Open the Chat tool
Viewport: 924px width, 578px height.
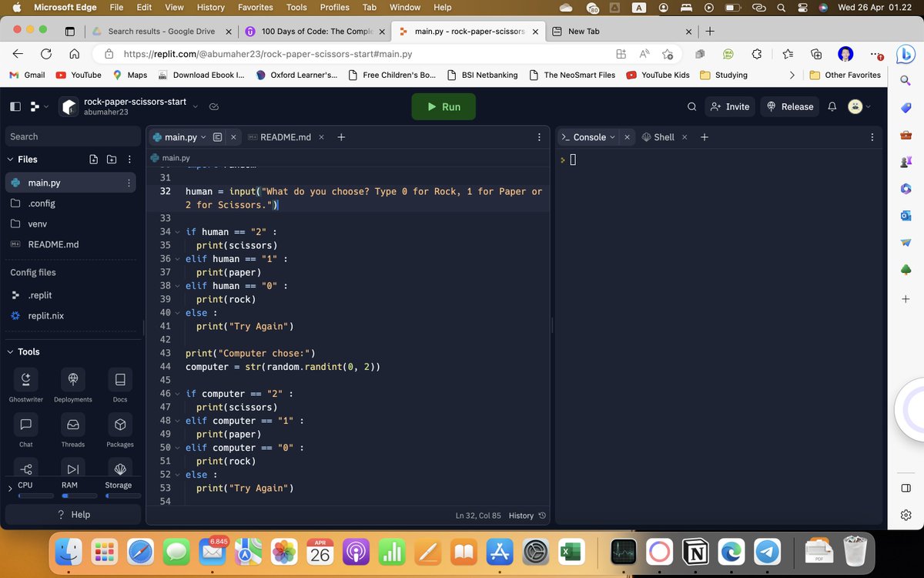tap(25, 430)
